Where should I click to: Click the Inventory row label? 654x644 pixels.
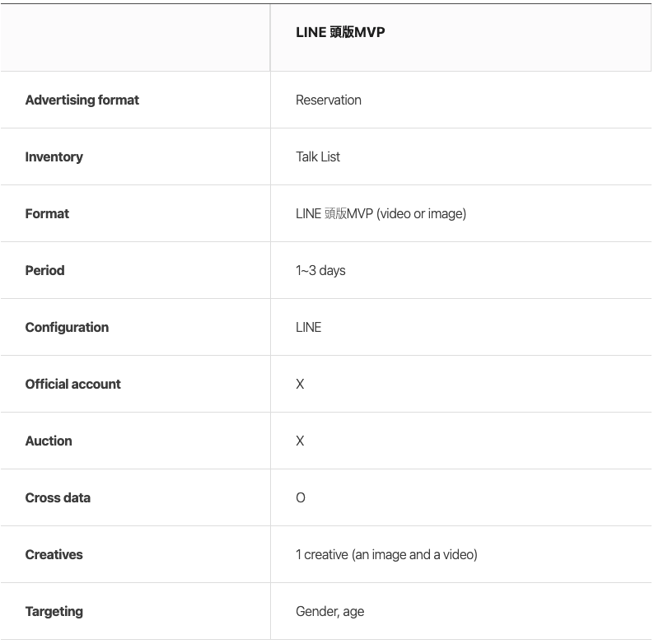tap(54, 156)
